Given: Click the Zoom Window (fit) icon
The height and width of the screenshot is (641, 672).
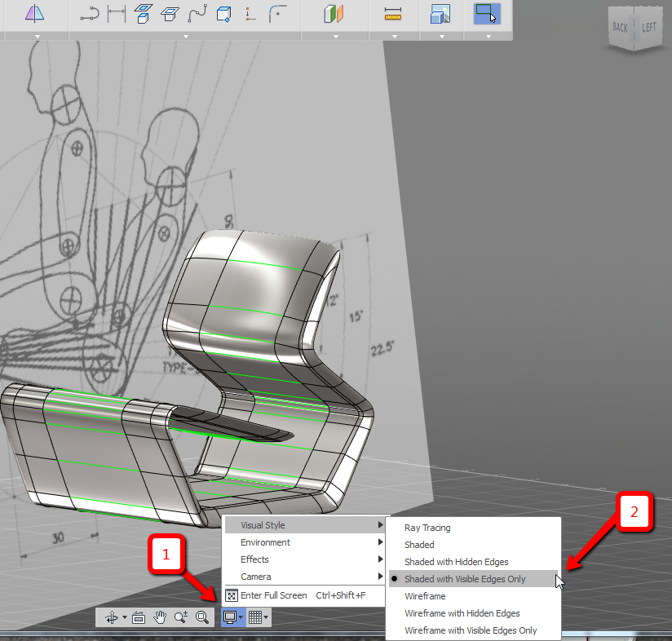Looking at the screenshot, I should pos(202,617).
